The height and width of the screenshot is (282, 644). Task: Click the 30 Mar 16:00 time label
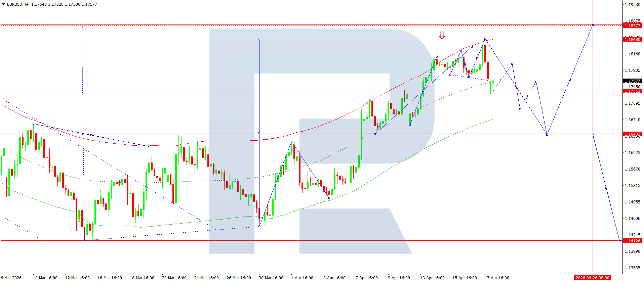point(271,278)
